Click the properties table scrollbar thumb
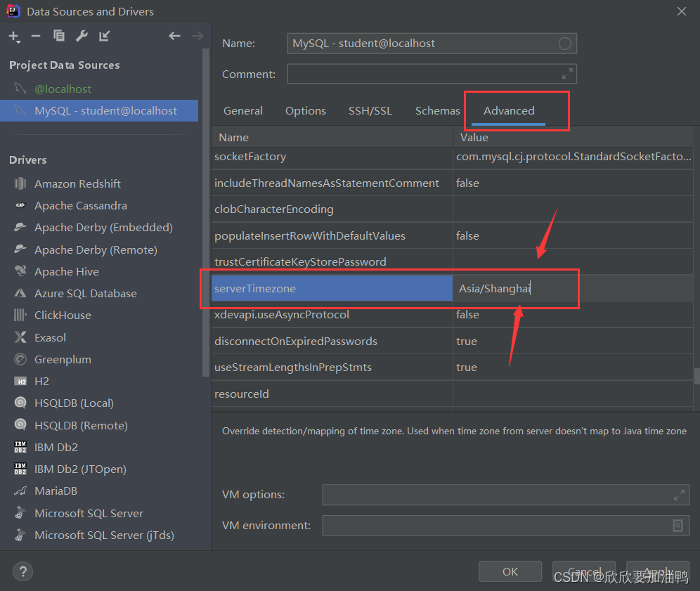 697,376
